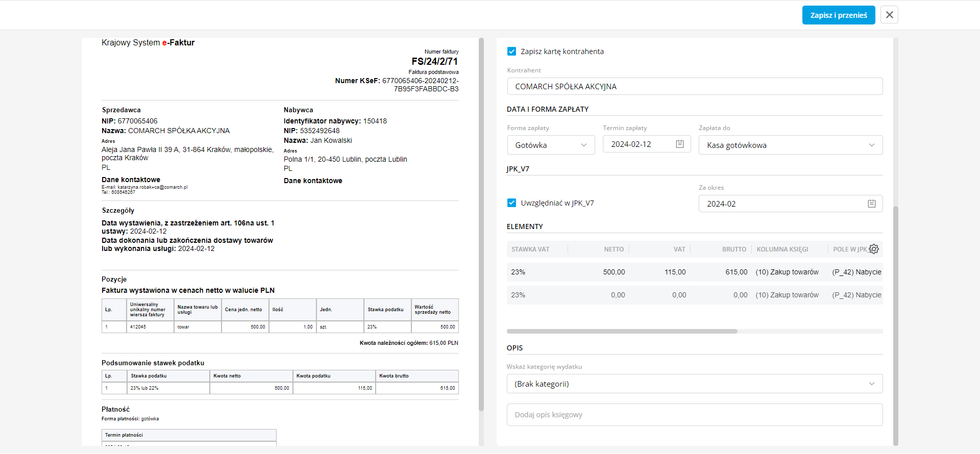Screen dimensions: 980x454
Task: Click the 2024-02-12 payment date field
Action: click(638, 144)
